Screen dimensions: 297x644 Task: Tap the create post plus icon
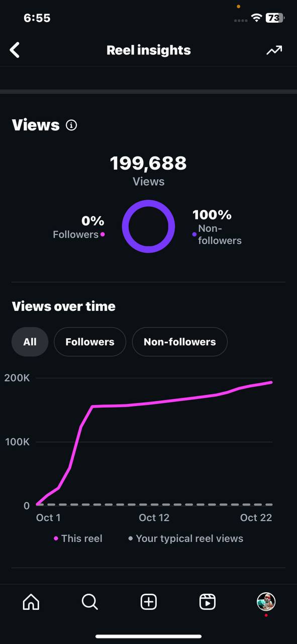148,602
